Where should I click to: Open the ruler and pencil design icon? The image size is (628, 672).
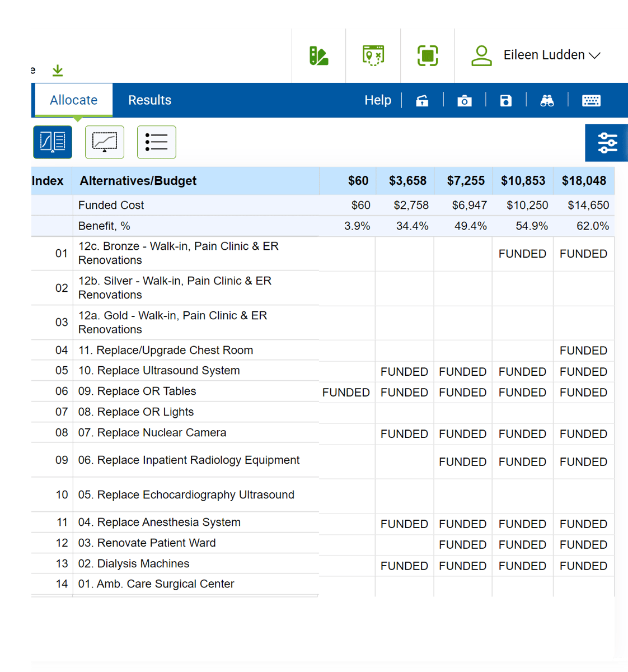click(318, 55)
